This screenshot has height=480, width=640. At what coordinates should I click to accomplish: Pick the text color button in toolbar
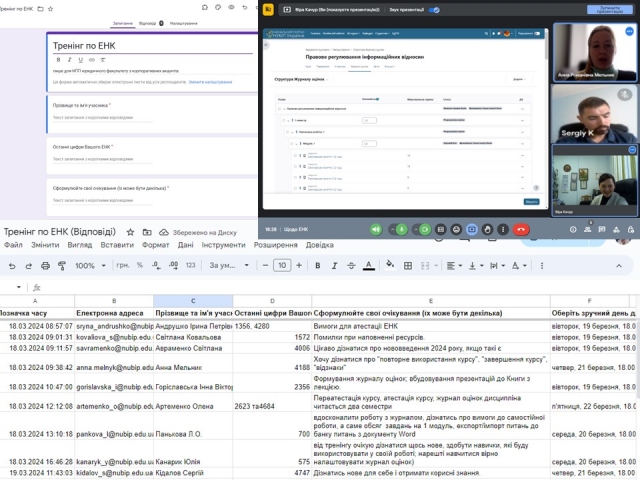(x=369, y=265)
